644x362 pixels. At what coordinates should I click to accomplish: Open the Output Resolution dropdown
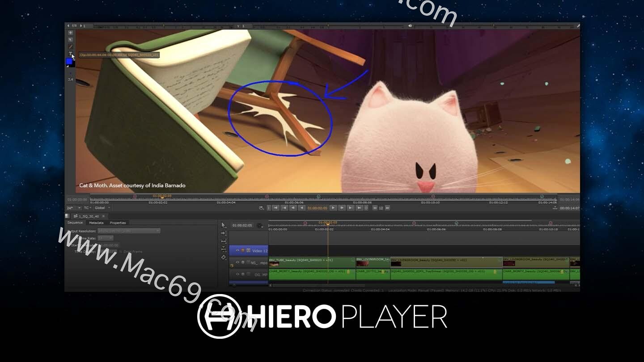tap(128, 231)
